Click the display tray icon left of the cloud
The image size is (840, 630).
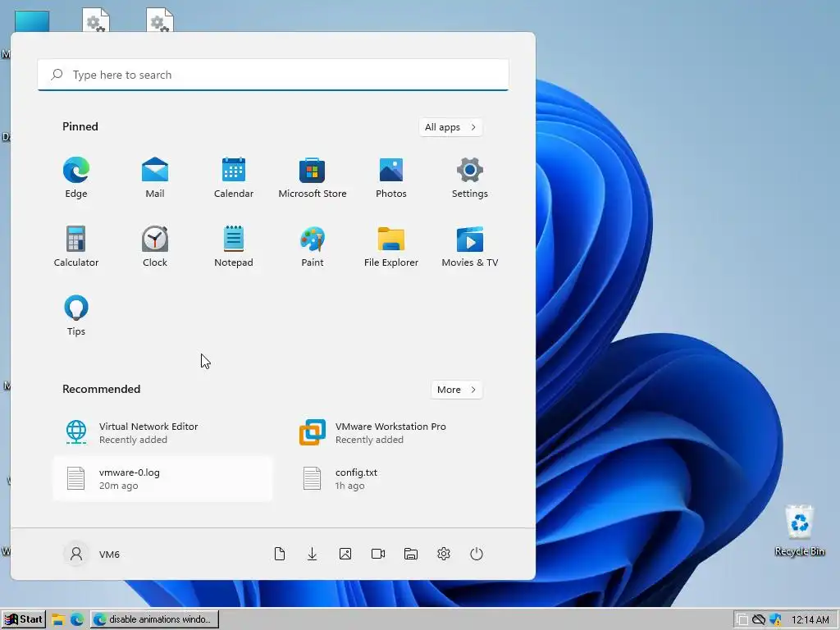click(x=742, y=620)
